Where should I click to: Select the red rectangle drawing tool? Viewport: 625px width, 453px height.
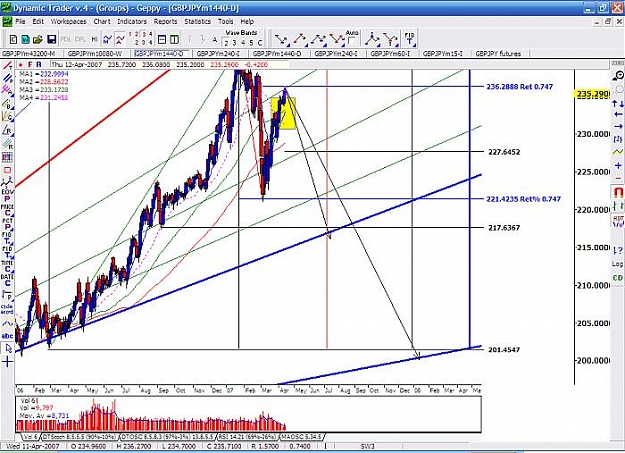click(7, 170)
